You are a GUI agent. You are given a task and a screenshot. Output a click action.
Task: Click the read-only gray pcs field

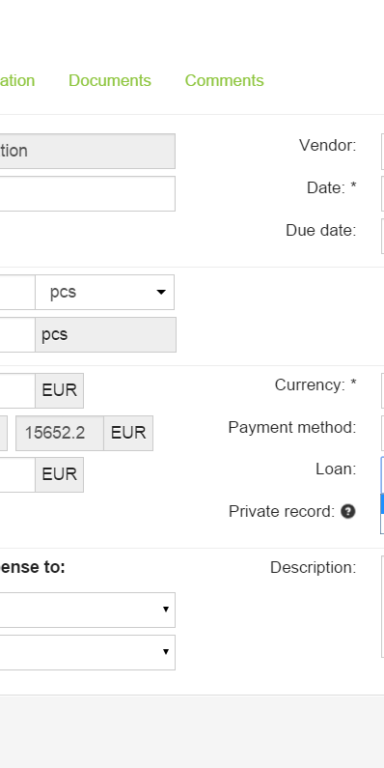tap(105, 335)
